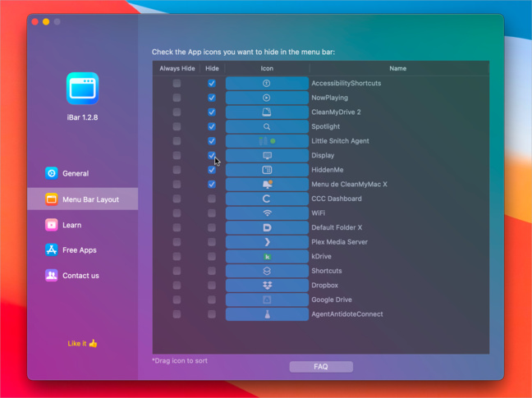
Task: Open the Learn section label
Action: (x=72, y=225)
